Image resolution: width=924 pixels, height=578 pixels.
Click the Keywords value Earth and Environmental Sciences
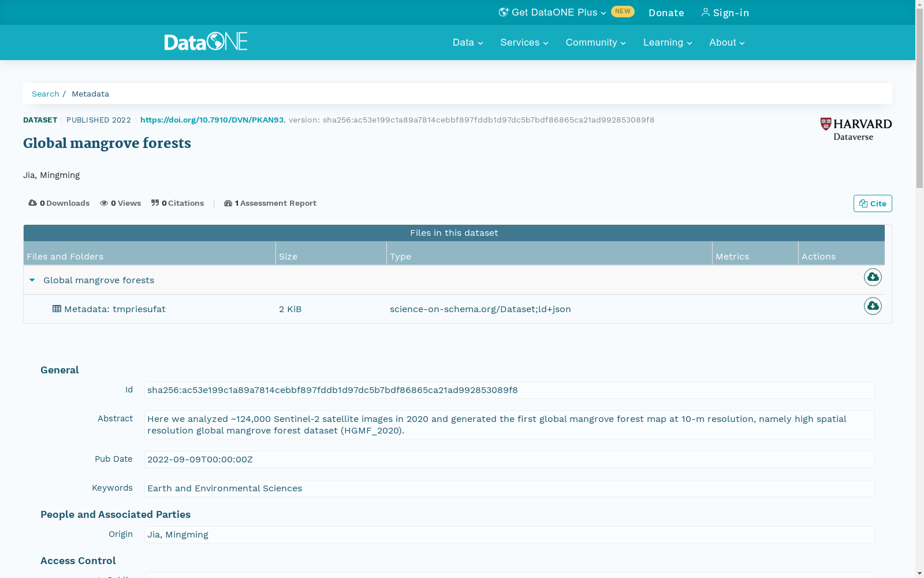click(509, 488)
